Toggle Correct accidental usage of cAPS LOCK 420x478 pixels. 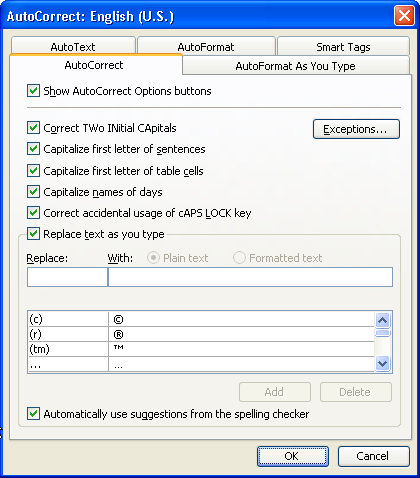(x=33, y=213)
